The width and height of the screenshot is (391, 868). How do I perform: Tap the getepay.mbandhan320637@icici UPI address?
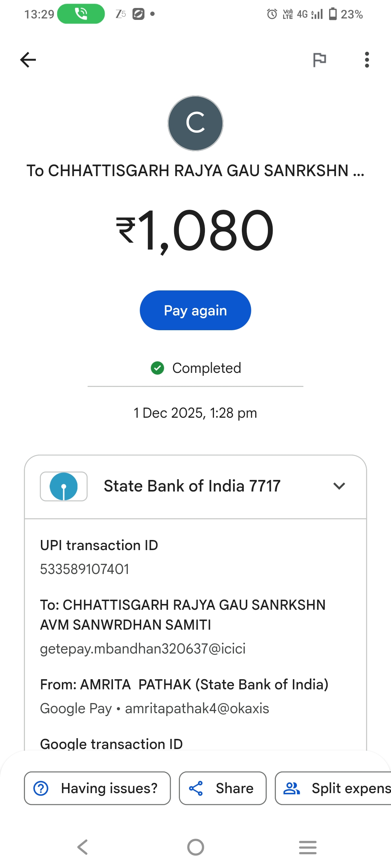coord(143,649)
